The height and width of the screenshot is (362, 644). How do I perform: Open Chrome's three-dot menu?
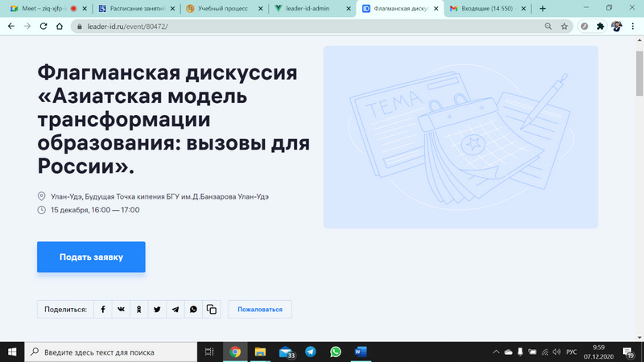(x=634, y=26)
